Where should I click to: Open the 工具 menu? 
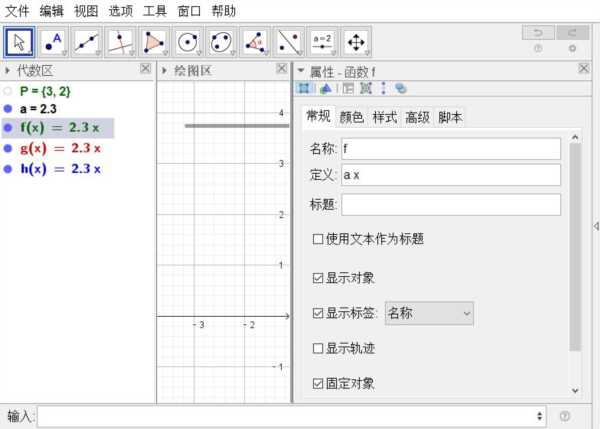pyautogui.click(x=155, y=11)
